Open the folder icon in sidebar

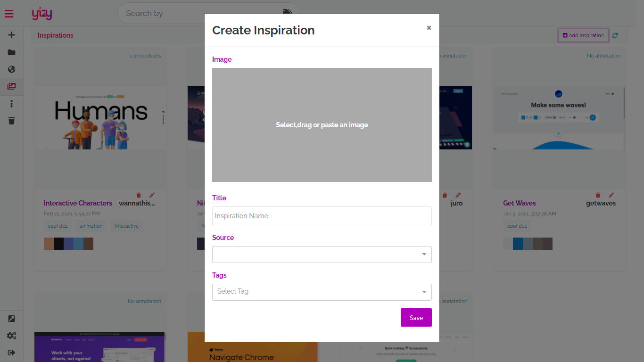(x=12, y=52)
